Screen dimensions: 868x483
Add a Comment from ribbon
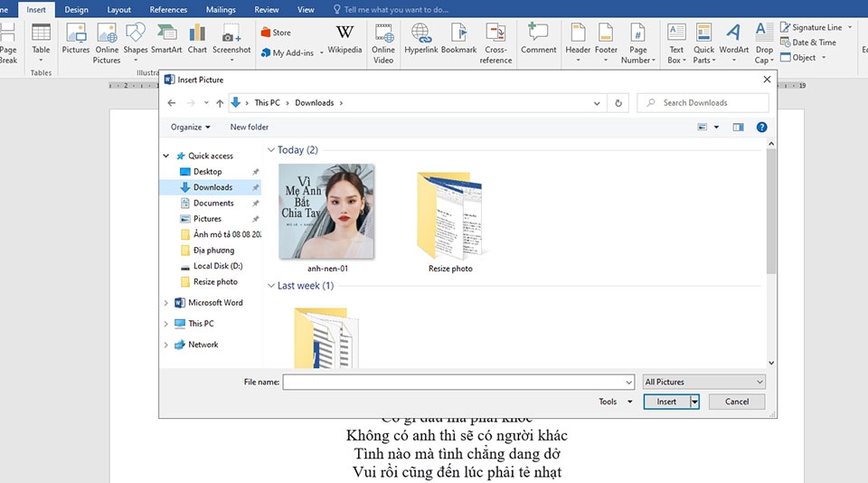[538, 39]
